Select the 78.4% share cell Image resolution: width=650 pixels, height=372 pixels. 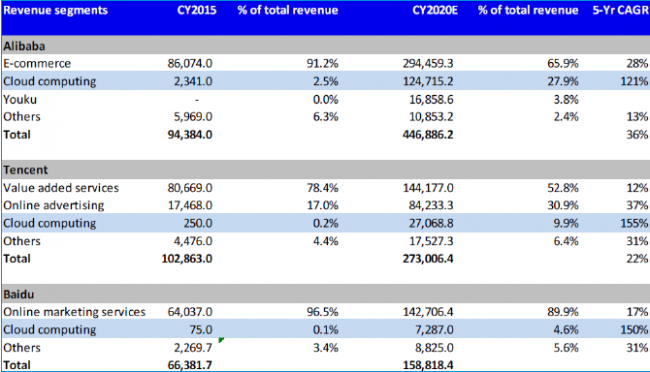tap(323, 188)
